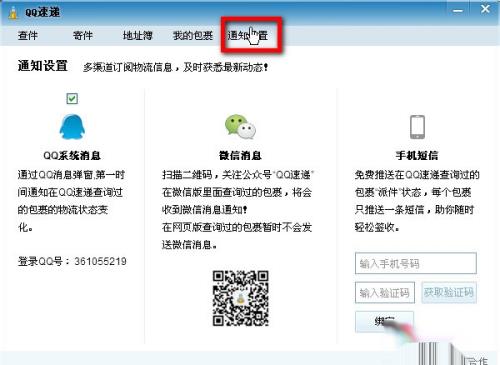Click the 获取验证码 button
Screen dimensions: 500x365
pos(449,292)
